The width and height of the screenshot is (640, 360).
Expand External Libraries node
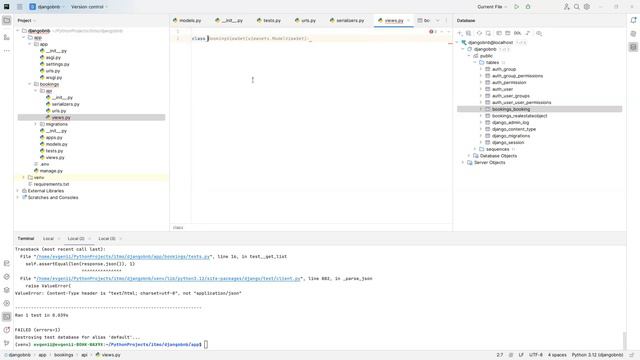(18, 191)
